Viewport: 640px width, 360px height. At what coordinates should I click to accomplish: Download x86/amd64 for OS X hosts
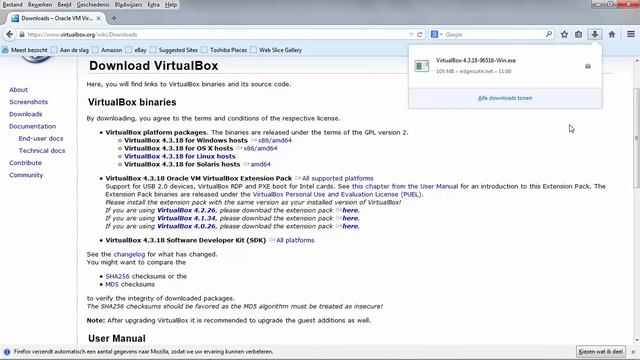(x=260, y=148)
